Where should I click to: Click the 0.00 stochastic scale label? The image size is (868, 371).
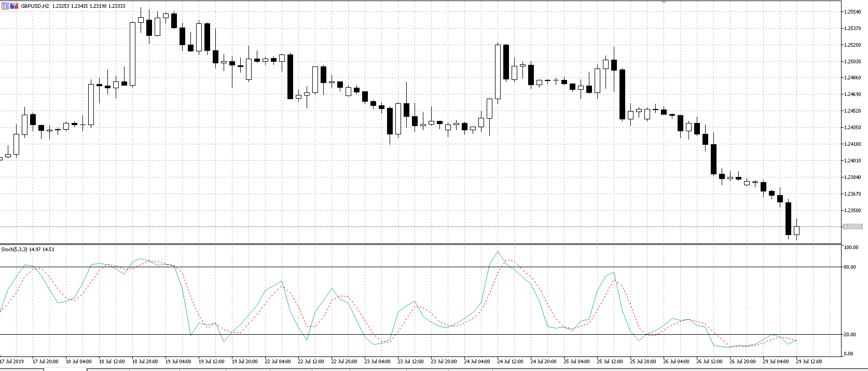849,354
